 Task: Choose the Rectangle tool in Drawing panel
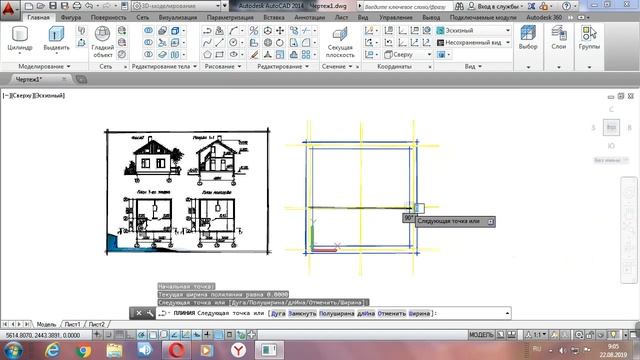click(220, 54)
